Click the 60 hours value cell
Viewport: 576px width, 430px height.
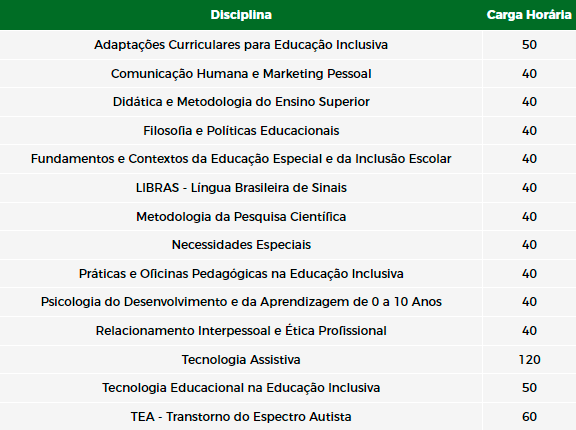click(x=529, y=417)
